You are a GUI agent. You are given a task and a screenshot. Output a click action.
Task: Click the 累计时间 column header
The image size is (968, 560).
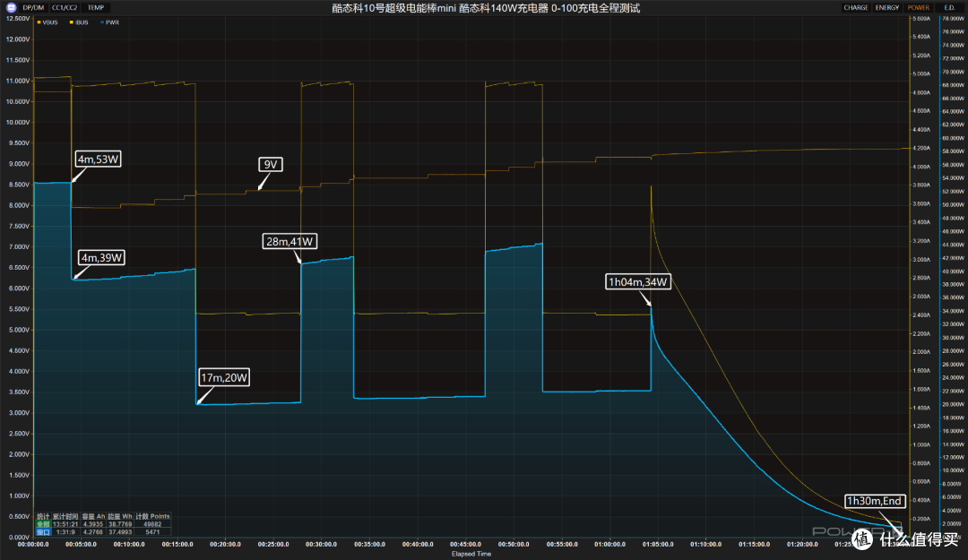(65, 516)
